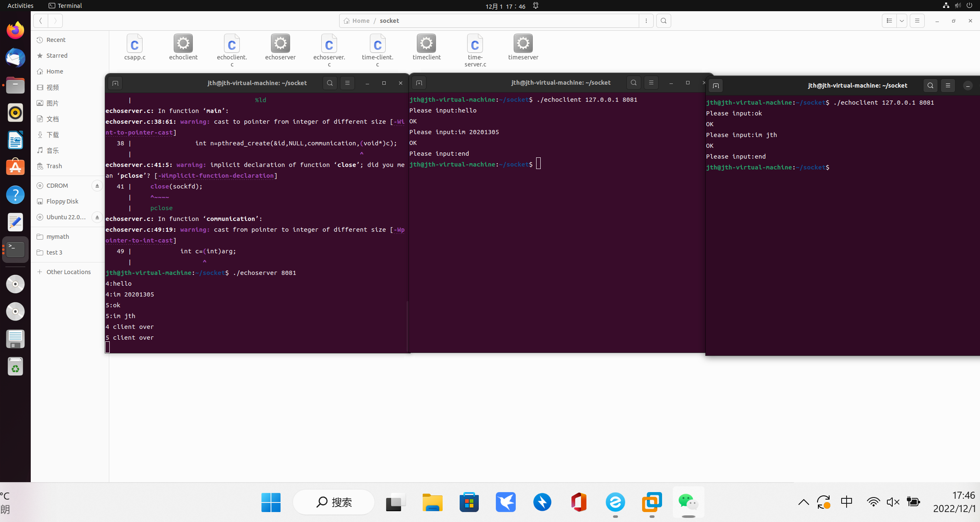Eject the Ubuntu 22.0 disc
This screenshot has width=980, height=522.
click(x=97, y=217)
